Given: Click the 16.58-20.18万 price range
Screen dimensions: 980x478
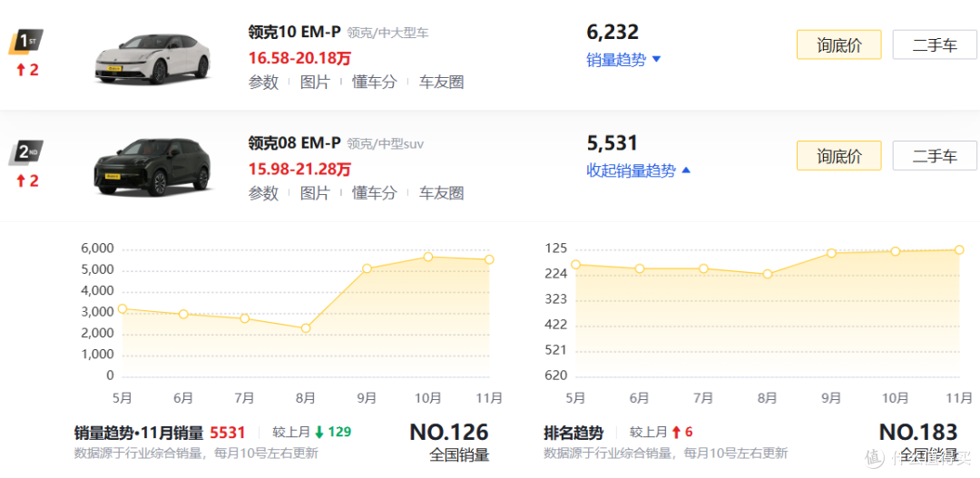Looking at the screenshot, I should point(299,59).
